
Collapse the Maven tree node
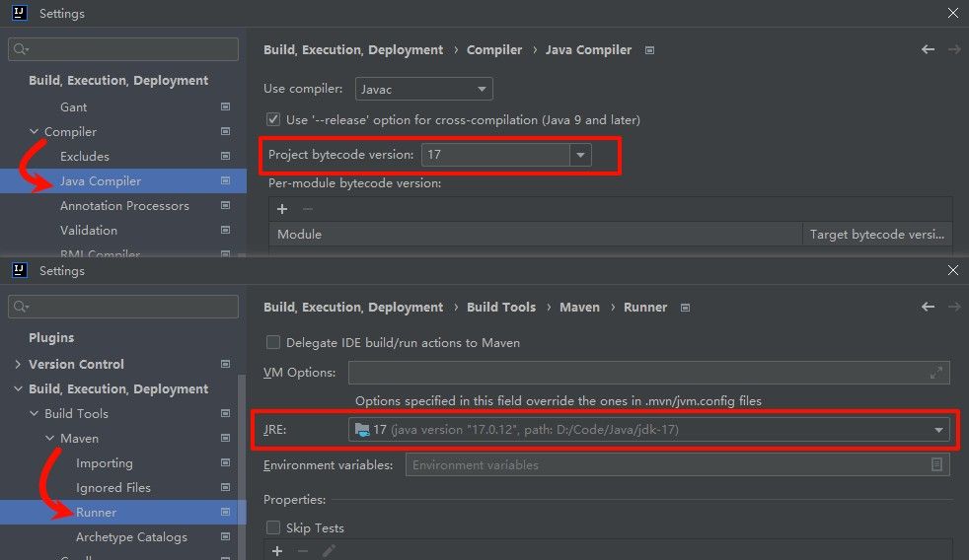click(x=50, y=439)
